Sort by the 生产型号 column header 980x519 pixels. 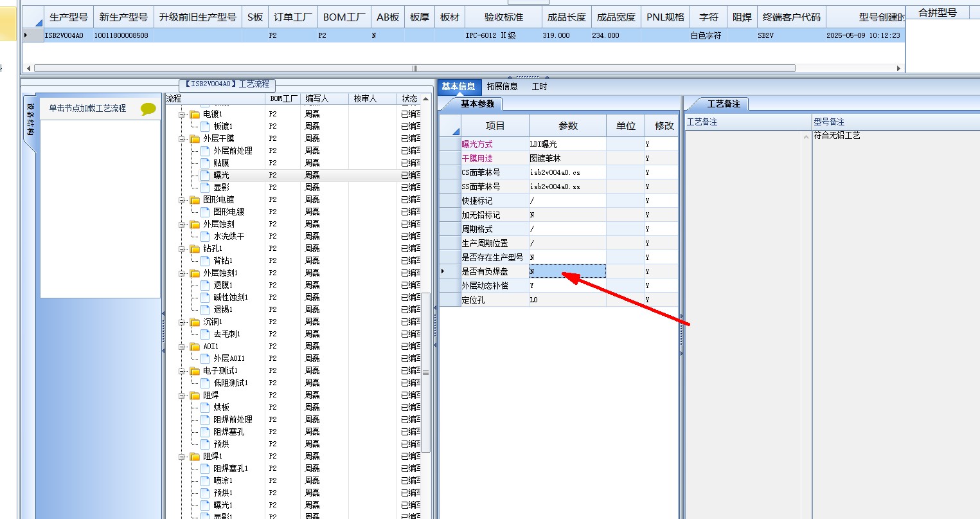(69, 17)
